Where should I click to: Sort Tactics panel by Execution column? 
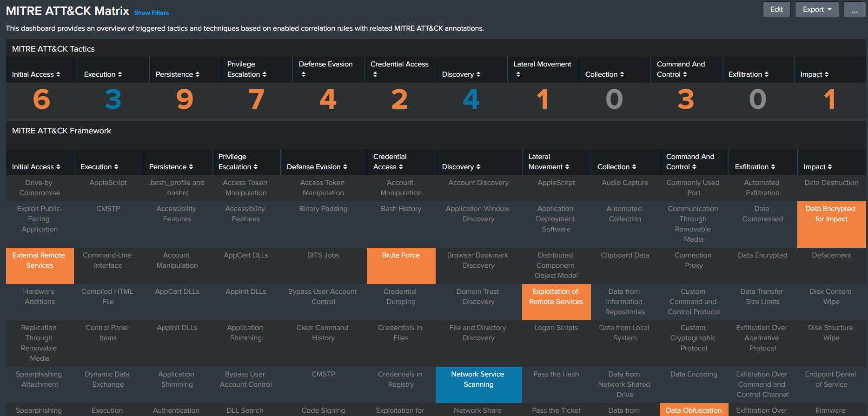coord(103,74)
